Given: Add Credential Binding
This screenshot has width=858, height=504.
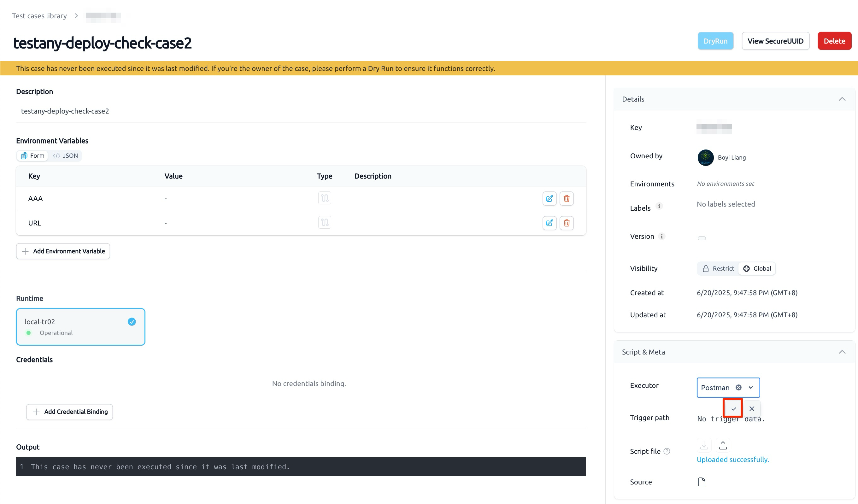Looking at the screenshot, I should pyautogui.click(x=69, y=412).
